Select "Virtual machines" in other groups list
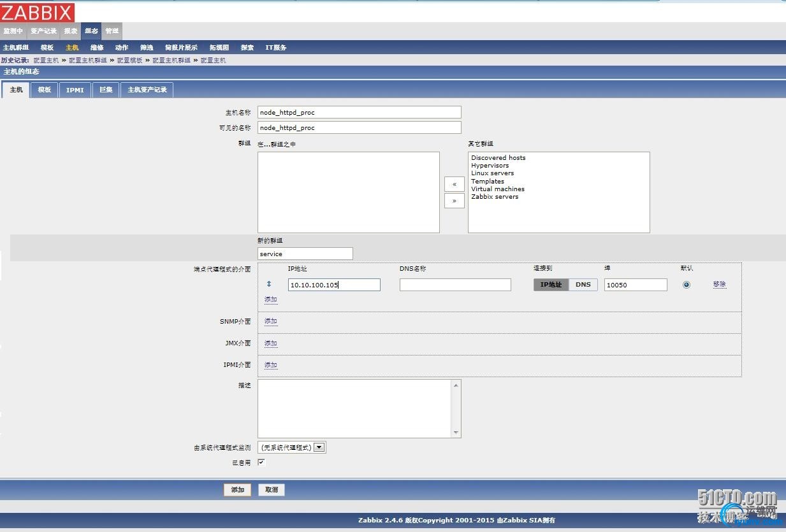This screenshot has width=786, height=532. 498,189
